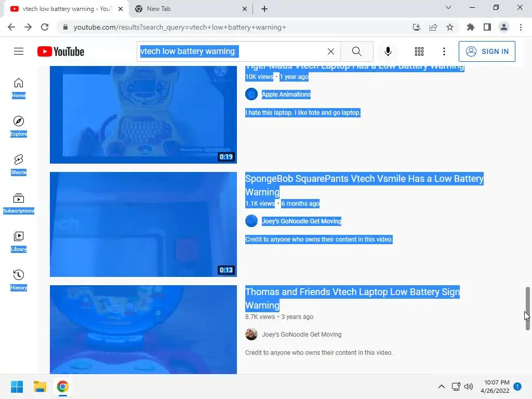Close the New Tab tab
Viewport: 532px width, 399px height.
(245, 9)
